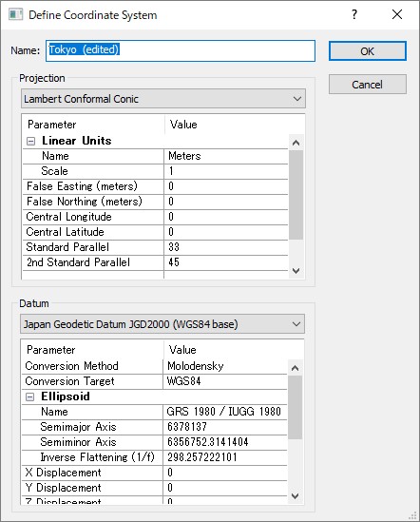Click the Central Longitude parameter label
The image size is (420, 522).
tap(68, 217)
